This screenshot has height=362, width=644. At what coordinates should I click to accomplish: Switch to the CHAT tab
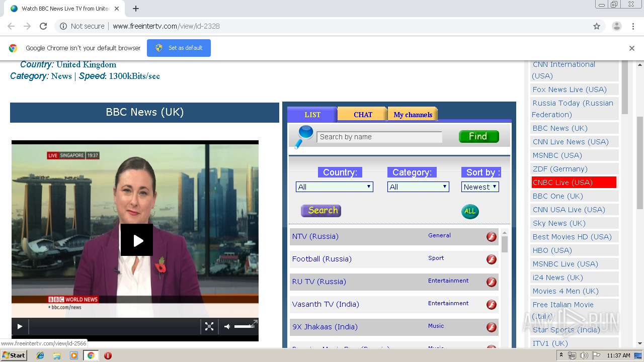coord(362,115)
